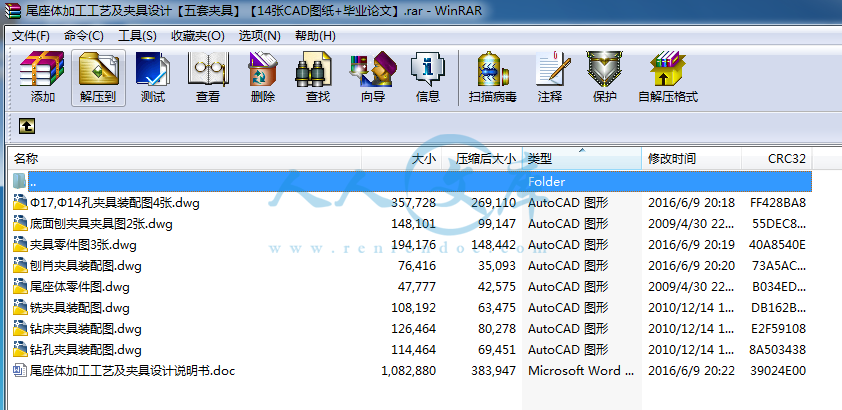
Task: Sort by the 修改时间 column header
Action: pyautogui.click(x=692, y=159)
